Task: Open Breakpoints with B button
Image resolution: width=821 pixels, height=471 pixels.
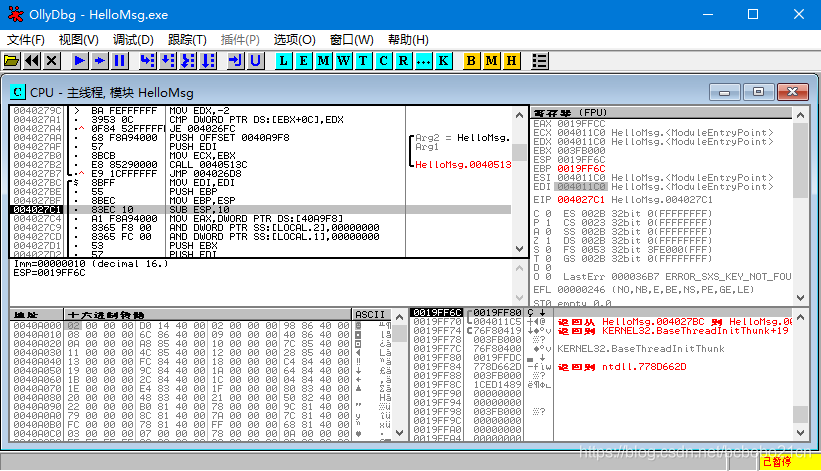Action: [x=471, y=61]
